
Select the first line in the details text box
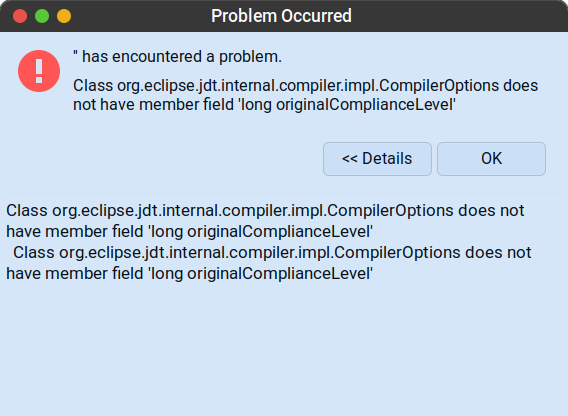click(265, 211)
